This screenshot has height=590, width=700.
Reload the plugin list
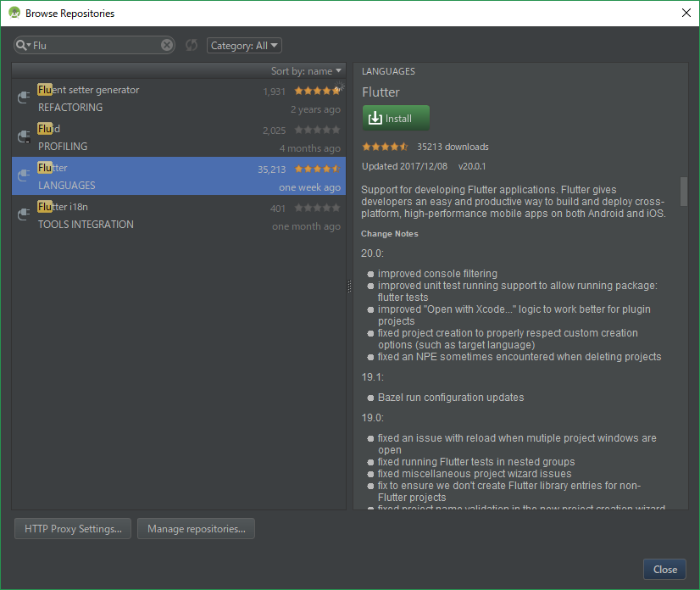[192, 45]
